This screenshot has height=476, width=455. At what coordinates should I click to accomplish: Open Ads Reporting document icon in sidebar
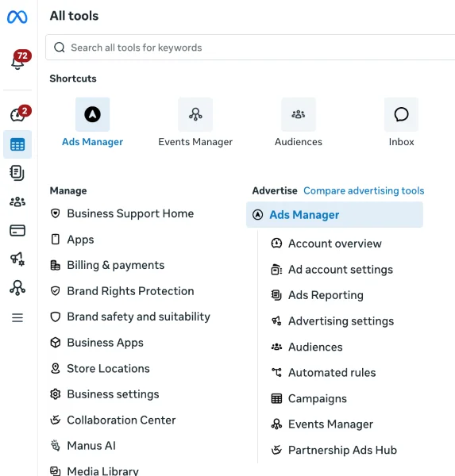(x=17, y=173)
